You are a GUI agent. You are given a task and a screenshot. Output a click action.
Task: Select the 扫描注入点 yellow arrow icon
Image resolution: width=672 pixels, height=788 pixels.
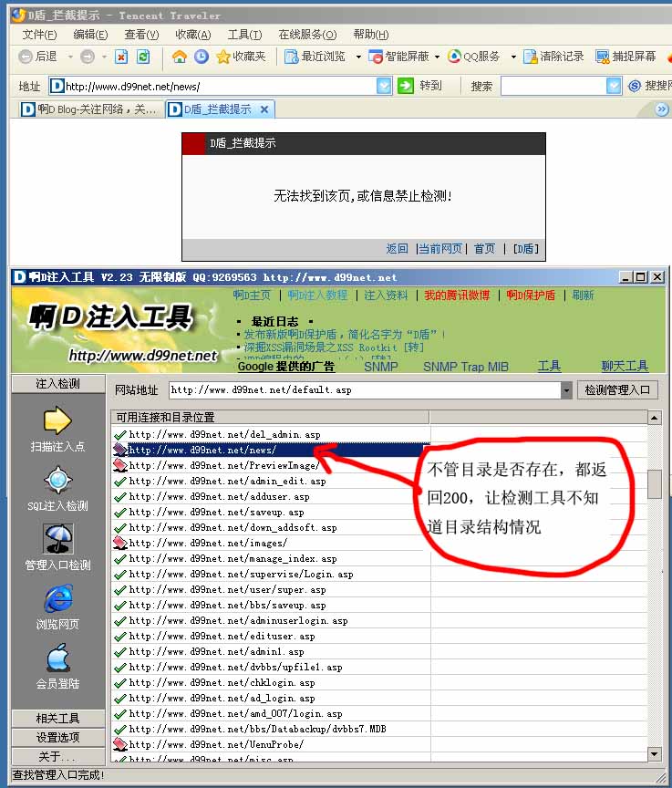(57, 420)
